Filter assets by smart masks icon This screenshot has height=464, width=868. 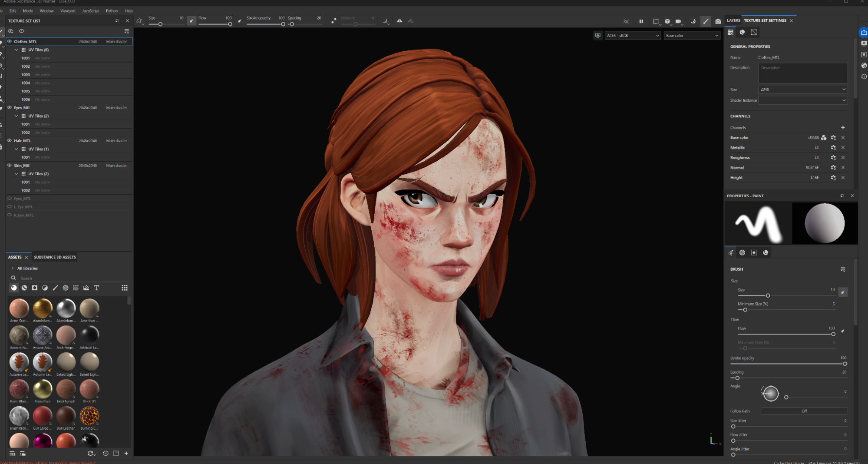tap(35, 288)
